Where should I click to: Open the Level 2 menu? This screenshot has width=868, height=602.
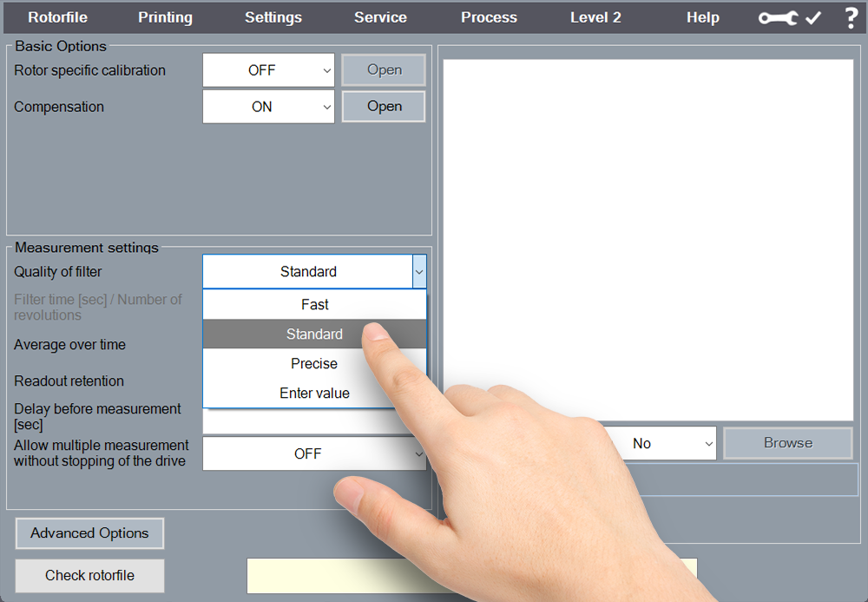coord(595,17)
